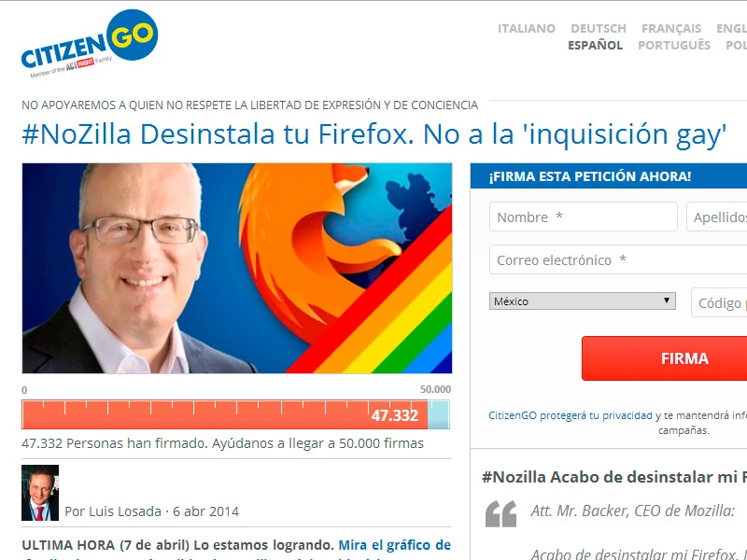Select Español language option
747x560 pixels.
coord(595,45)
